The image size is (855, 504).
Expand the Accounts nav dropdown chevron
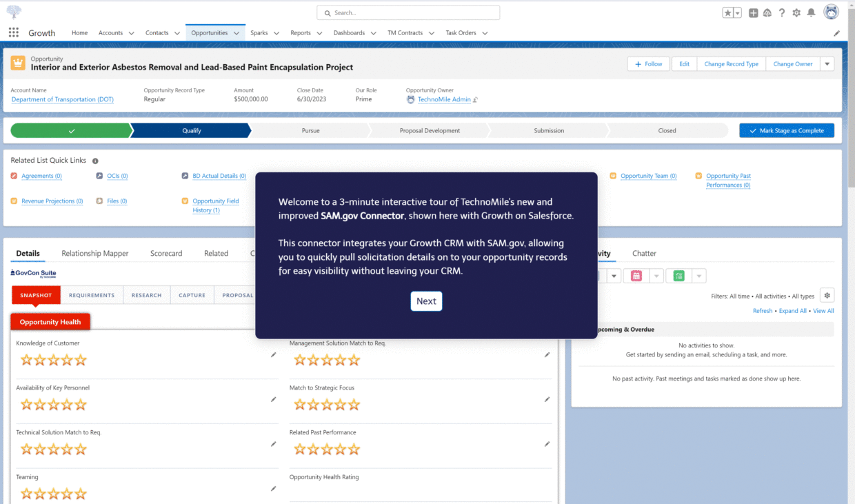[x=130, y=33]
